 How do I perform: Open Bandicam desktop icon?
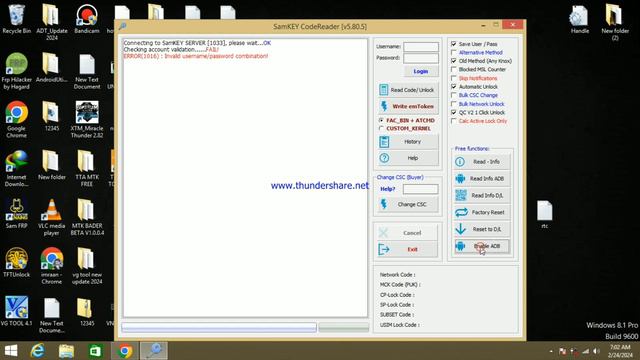click(87, 19)
